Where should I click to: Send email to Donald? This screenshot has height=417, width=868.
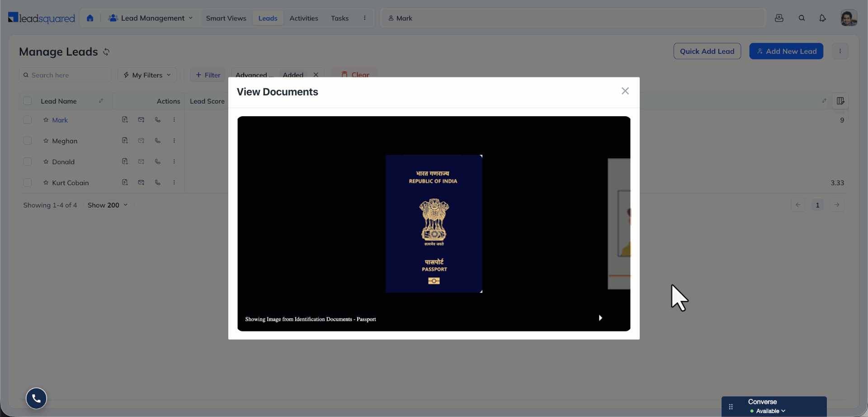(x=141, y=161)
